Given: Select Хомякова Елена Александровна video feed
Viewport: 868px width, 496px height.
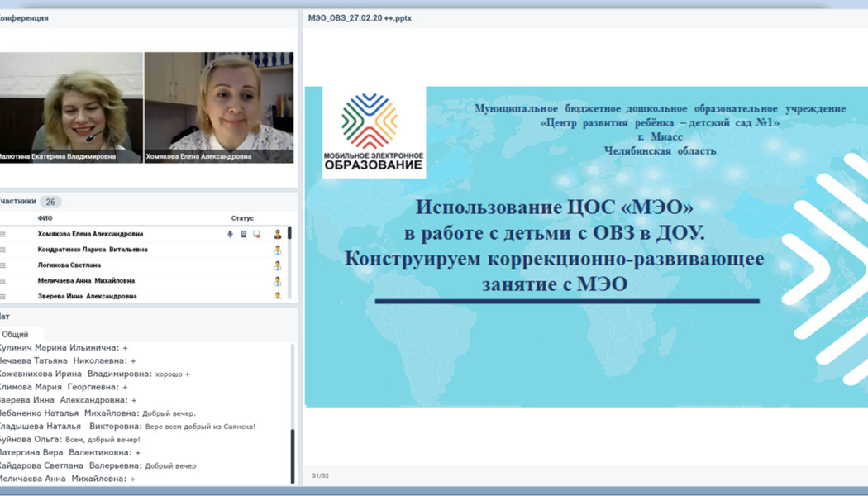Looking at the screenshot, I should click(x=219, y=107).
